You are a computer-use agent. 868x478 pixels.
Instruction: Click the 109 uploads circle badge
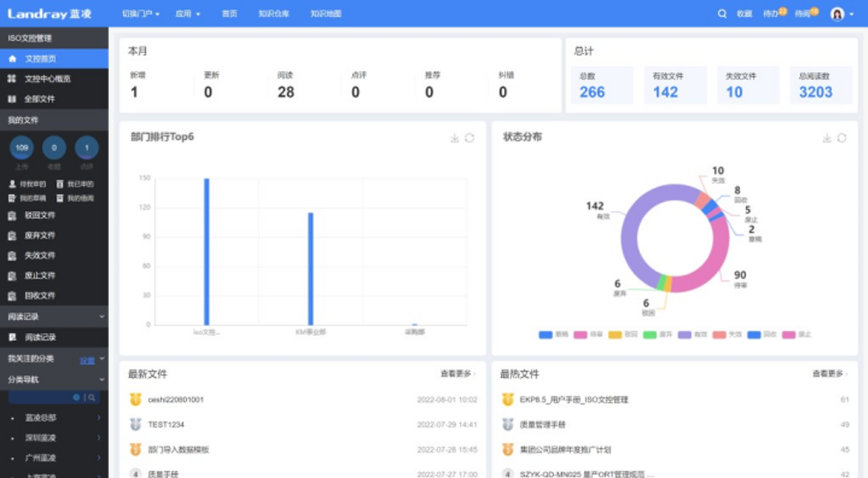(22, 148)
